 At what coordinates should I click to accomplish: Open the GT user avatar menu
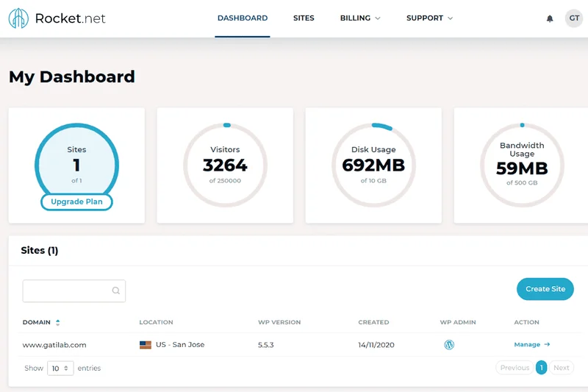(x=574, y=18)
